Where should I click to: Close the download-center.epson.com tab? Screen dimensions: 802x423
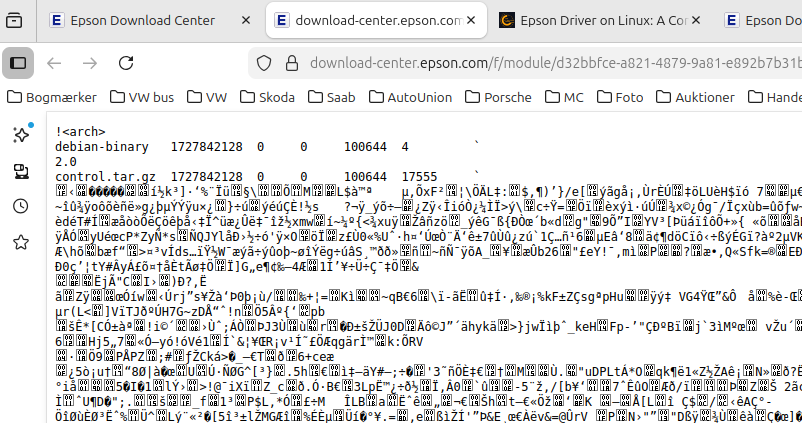point(470,20)
